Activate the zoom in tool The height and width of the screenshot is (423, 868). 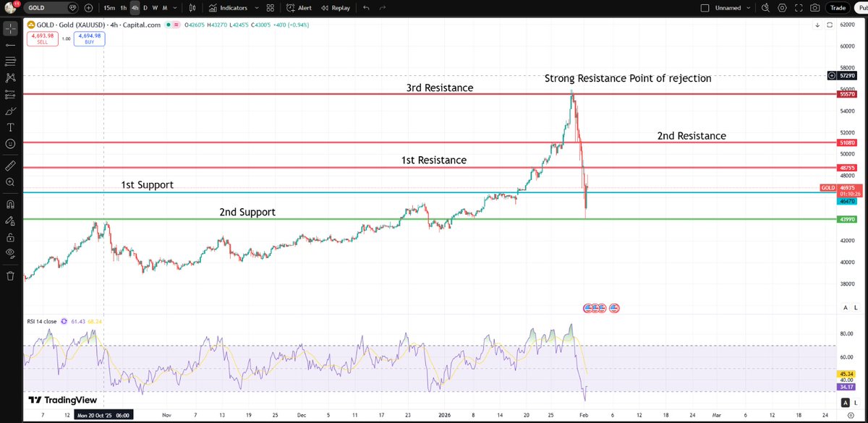(10, 182)
